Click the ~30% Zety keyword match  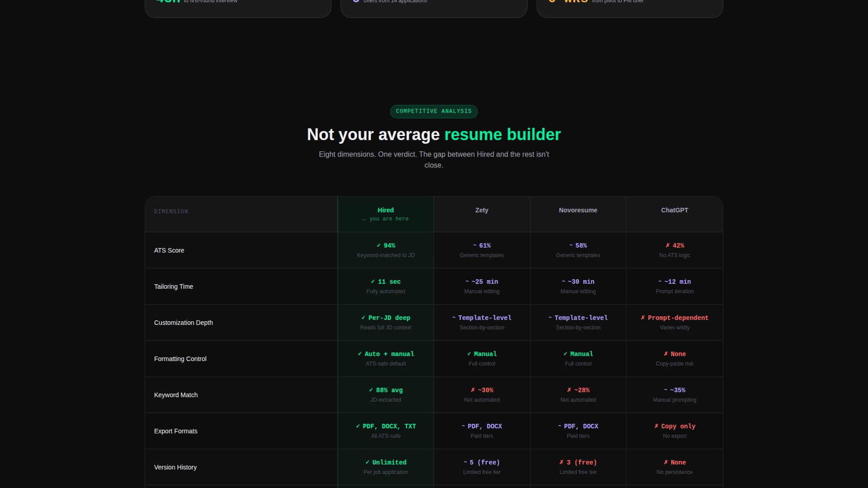[482, 390]
